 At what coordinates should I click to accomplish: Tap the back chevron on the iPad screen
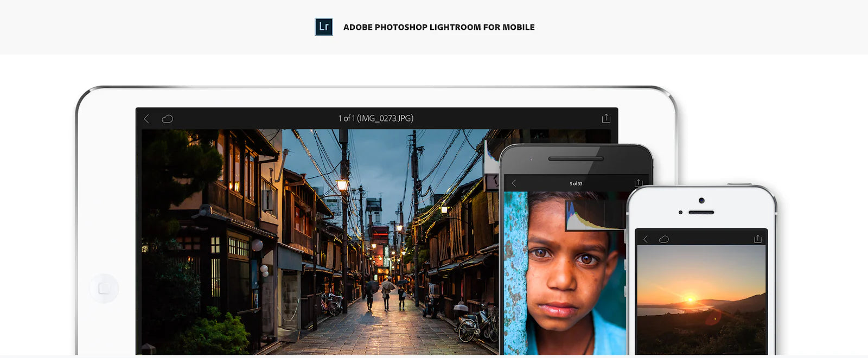pyautogui.click(x=146, y=118)
